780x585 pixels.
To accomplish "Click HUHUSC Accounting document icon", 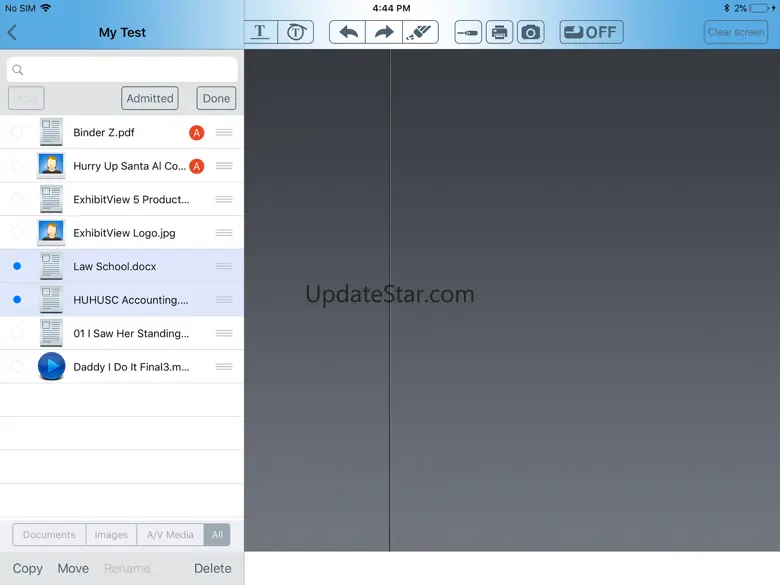I will pyautogui.click(x=51, y=299).
